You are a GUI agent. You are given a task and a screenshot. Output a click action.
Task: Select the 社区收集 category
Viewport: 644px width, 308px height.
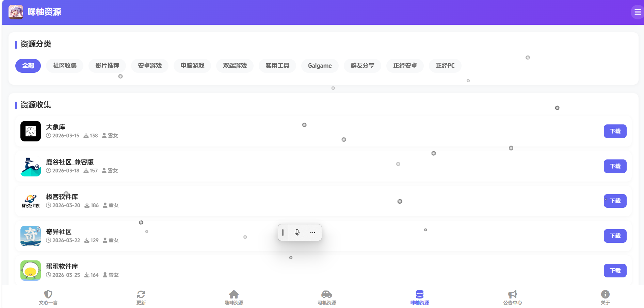click(65, 66)
